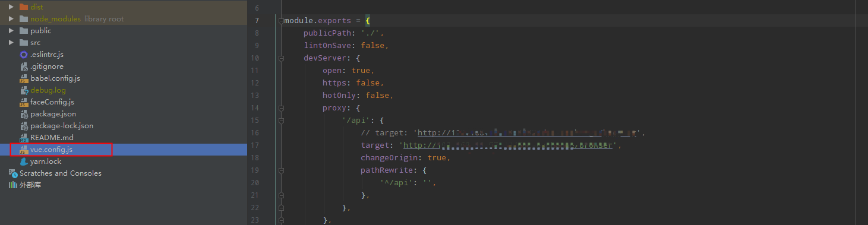Click the faceConfig.js file icon
Viewport: 868px width, 225px height.
click(x=24, y=102)
